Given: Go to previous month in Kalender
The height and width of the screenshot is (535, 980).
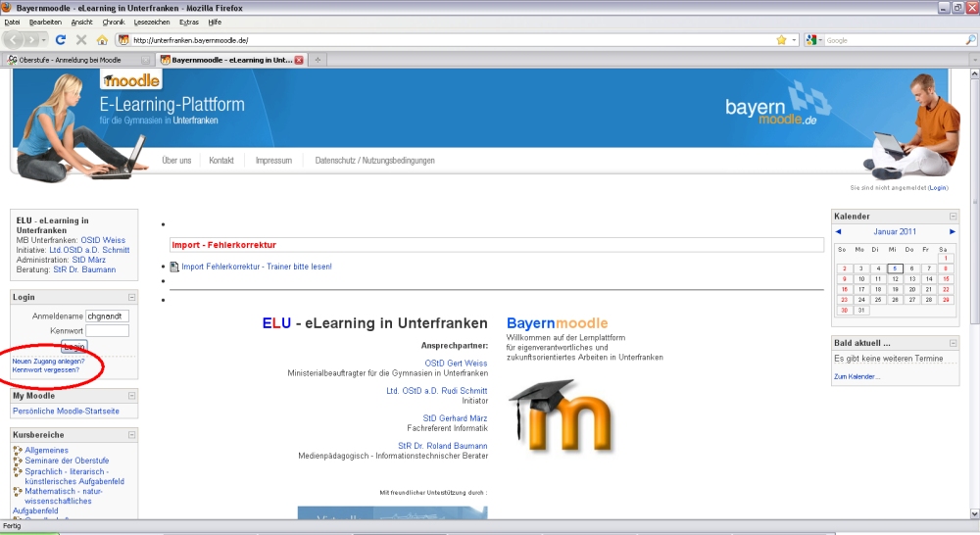Looking at the screenshot, I should click(x=838, y=232).
